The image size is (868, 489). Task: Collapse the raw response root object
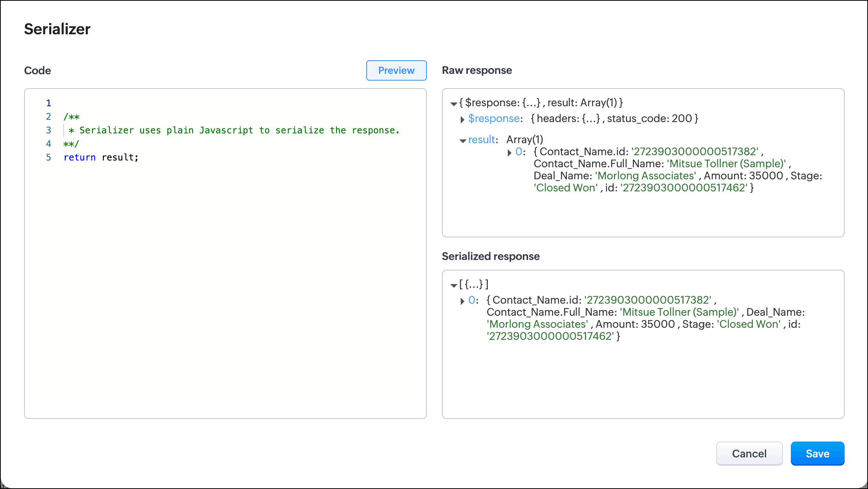[454, 104]
